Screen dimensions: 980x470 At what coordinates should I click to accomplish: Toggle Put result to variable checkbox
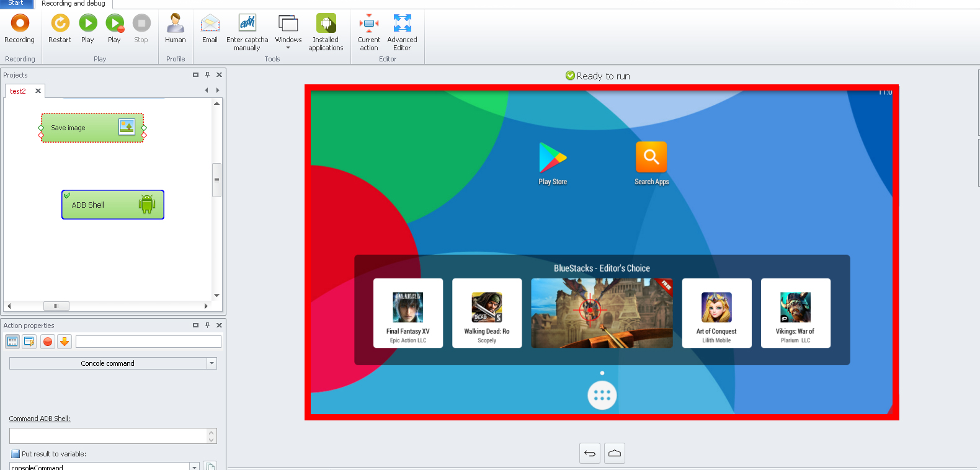[x=16, y=454]
